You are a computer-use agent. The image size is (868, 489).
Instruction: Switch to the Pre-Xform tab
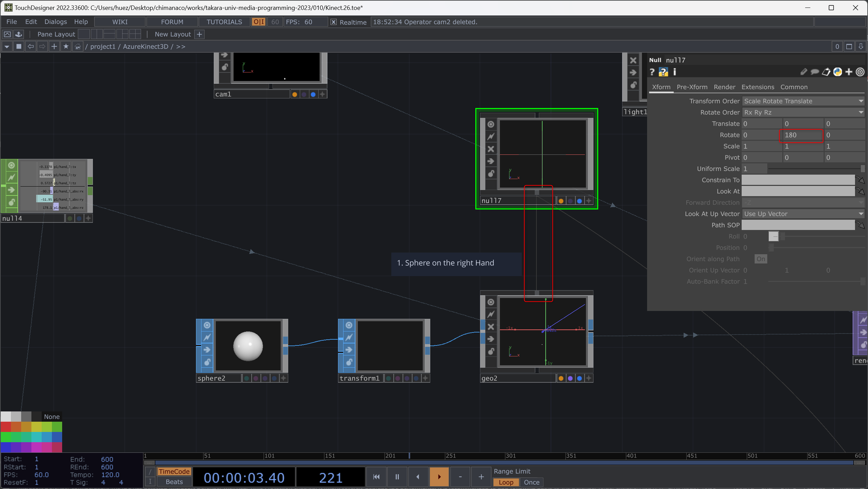click(x=692, y=87)
